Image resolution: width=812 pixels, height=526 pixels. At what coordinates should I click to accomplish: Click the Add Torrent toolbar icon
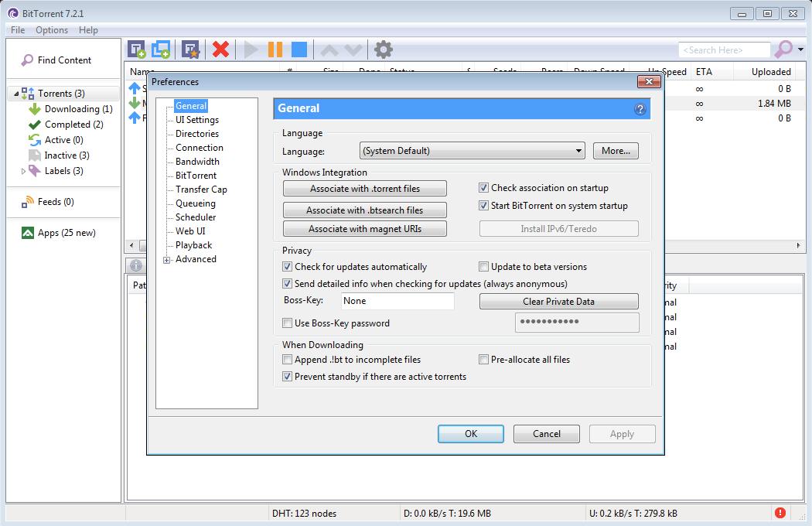pos(137,50)
